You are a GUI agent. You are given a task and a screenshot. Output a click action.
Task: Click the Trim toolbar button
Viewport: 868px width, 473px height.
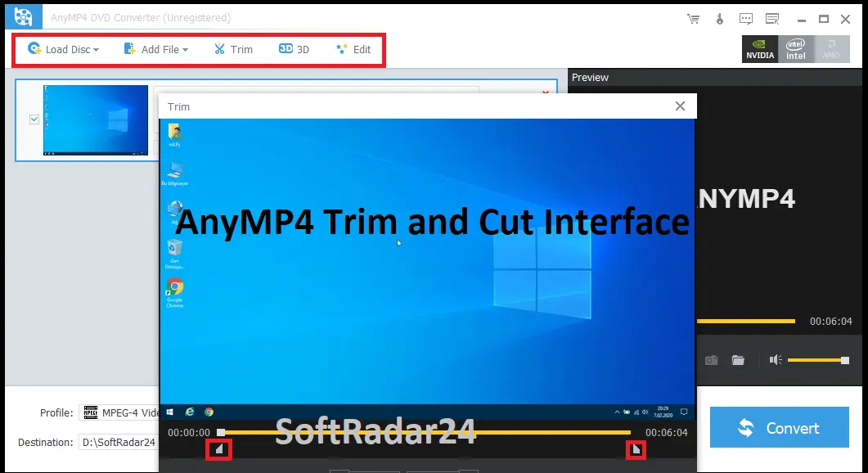pos(233,49)
